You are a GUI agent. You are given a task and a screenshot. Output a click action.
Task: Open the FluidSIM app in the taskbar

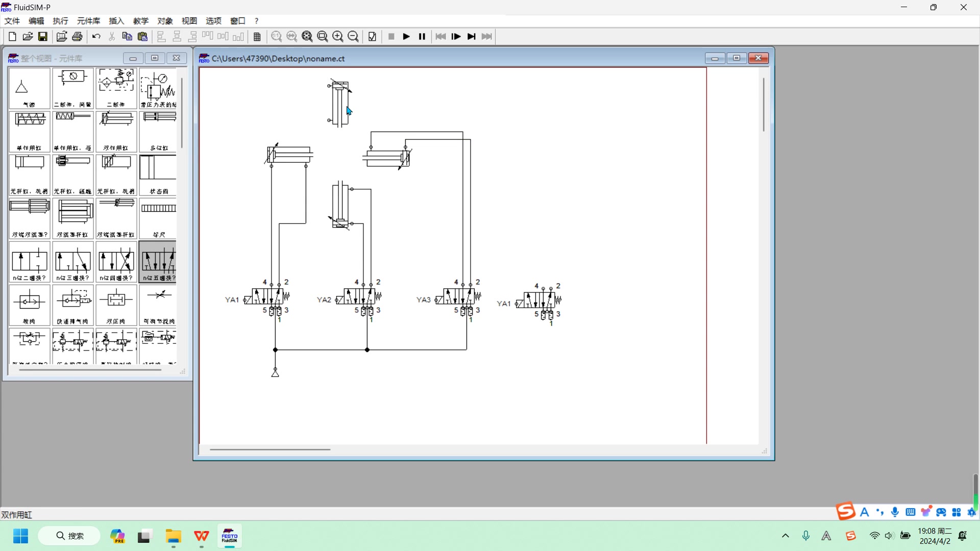pyautogui.click(x=230, y=536)
